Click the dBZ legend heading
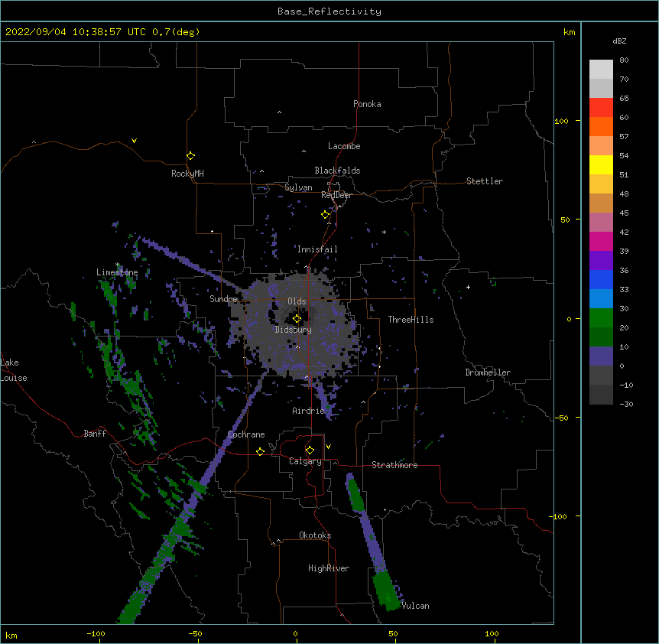Viewport: 659px width, 644px height. 619,41
